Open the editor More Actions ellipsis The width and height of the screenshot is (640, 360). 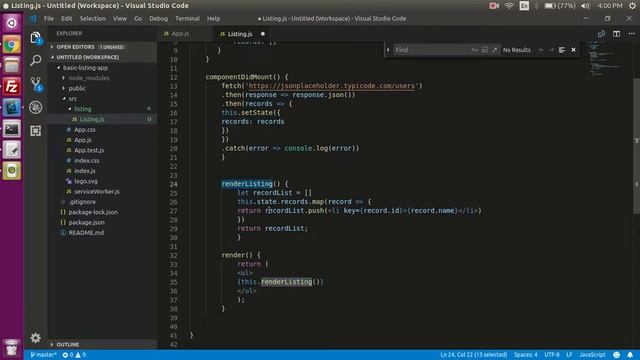pyautogui.click(x=631, y=34)
